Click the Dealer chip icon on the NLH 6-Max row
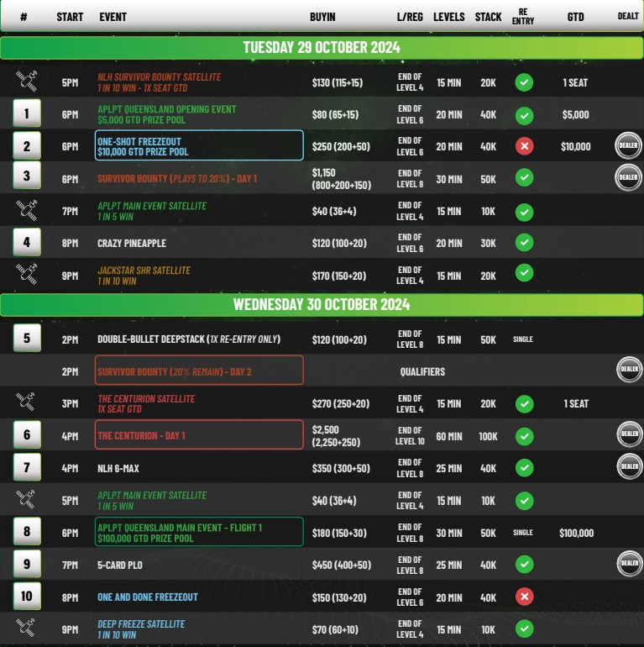This screenshot has width=644, height=647. tap(629, 466)
